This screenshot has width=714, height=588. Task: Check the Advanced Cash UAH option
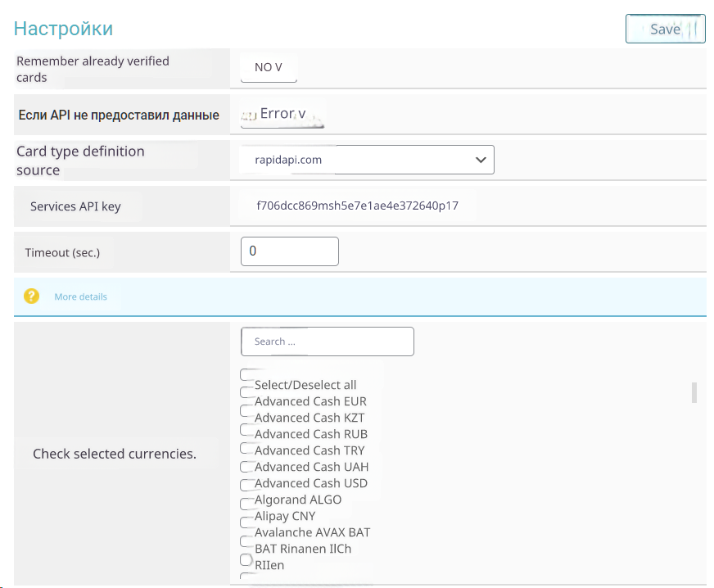pos(246,467)
